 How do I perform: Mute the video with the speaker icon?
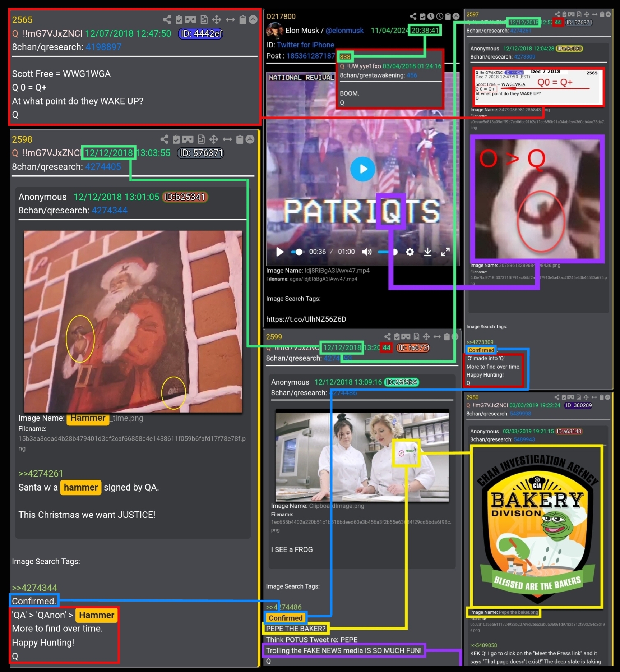(x=367, y=252)
